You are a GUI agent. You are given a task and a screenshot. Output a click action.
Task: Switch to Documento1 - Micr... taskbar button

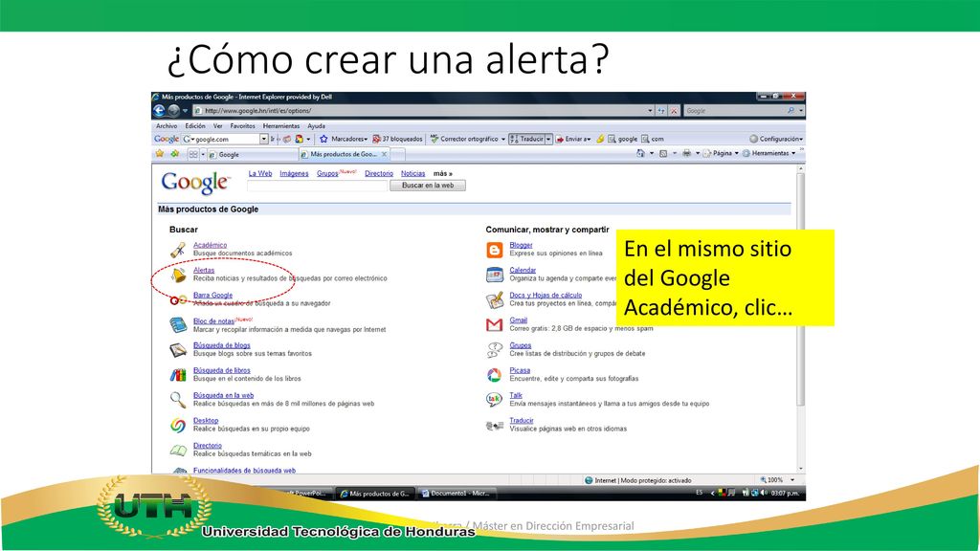[457, 494]
